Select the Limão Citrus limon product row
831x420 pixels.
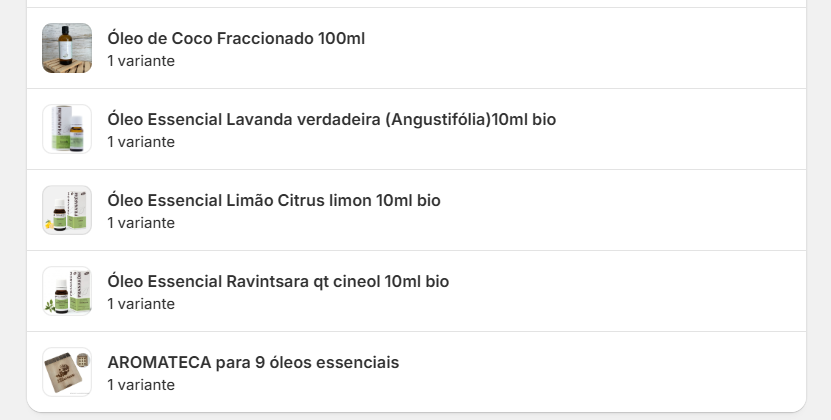pos(620,210)
